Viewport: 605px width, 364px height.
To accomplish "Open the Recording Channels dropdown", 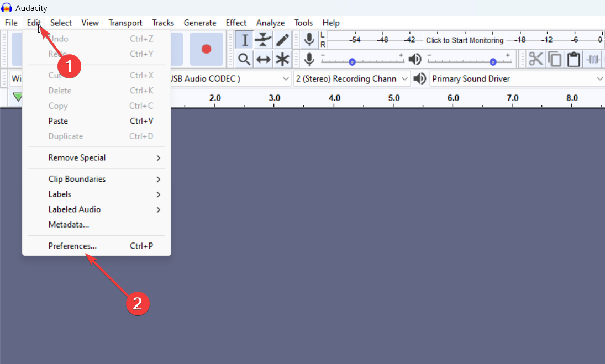I will click(351, 78).
